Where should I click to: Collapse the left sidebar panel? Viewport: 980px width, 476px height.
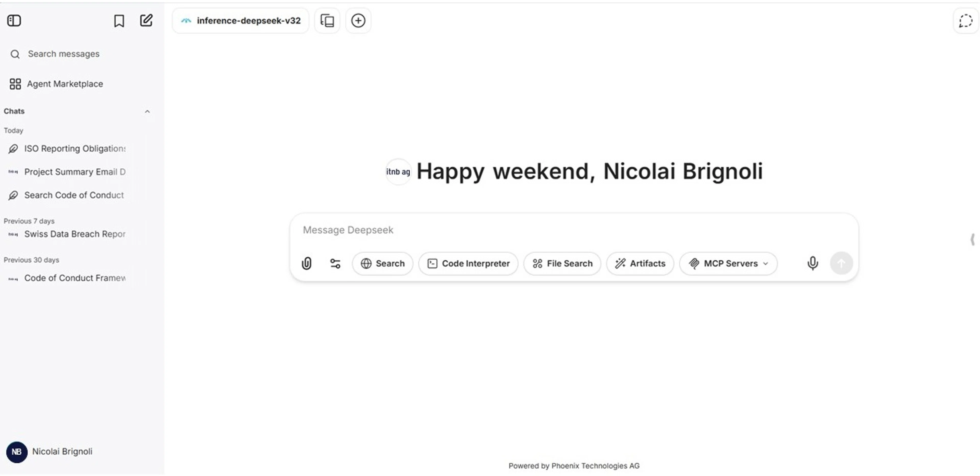tap(14, 20)
